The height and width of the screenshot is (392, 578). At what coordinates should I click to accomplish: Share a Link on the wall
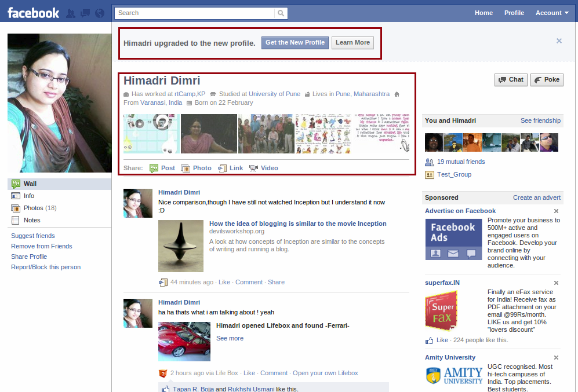click(x=230, y=168)
